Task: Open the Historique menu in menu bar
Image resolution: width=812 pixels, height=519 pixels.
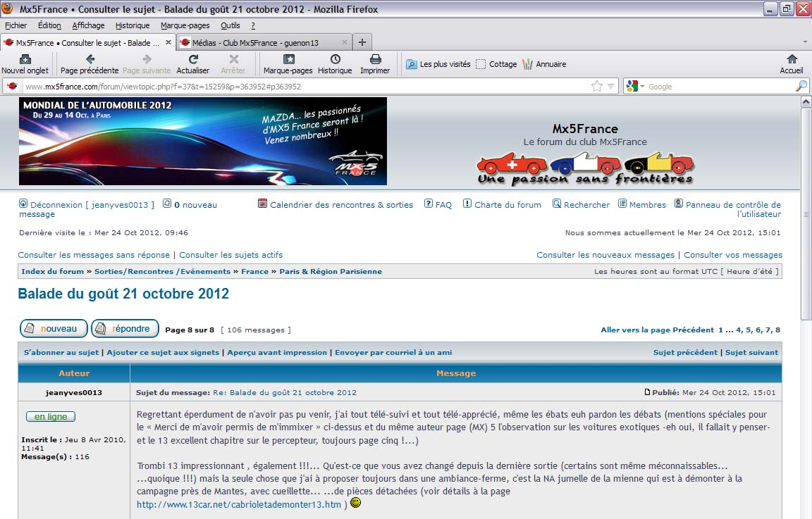Action: tap(133, 25)
